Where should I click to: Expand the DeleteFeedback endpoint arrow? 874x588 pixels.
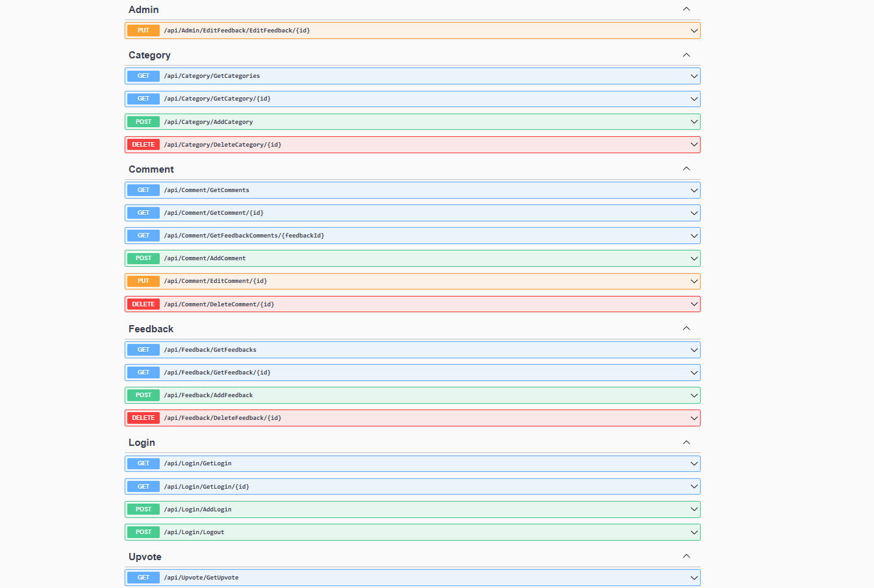coord(694,418)
